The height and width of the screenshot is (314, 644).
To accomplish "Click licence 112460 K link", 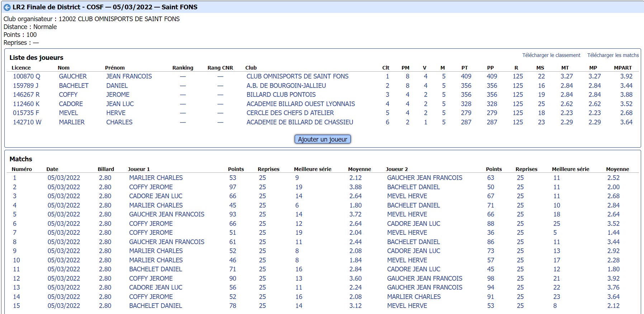I will (x=26, y=104).
